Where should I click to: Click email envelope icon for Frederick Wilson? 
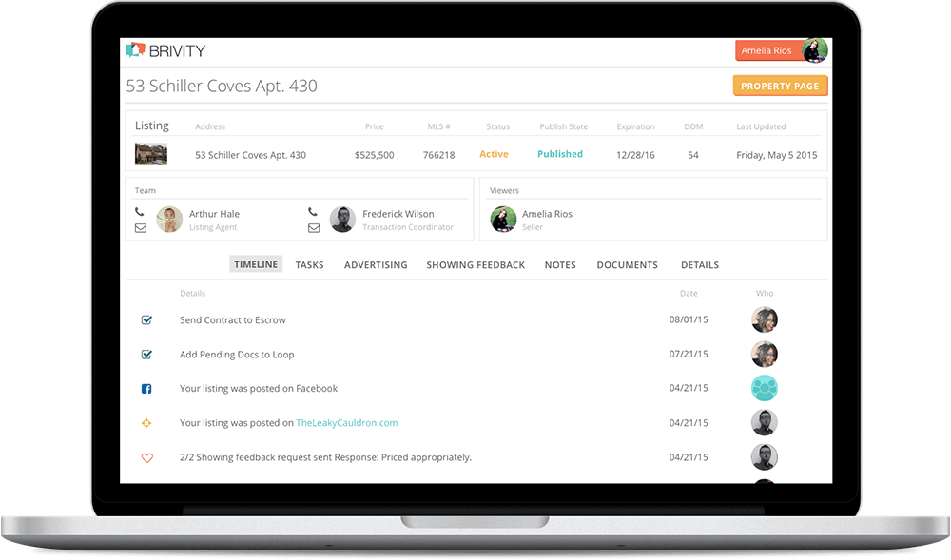pos(314,228)
